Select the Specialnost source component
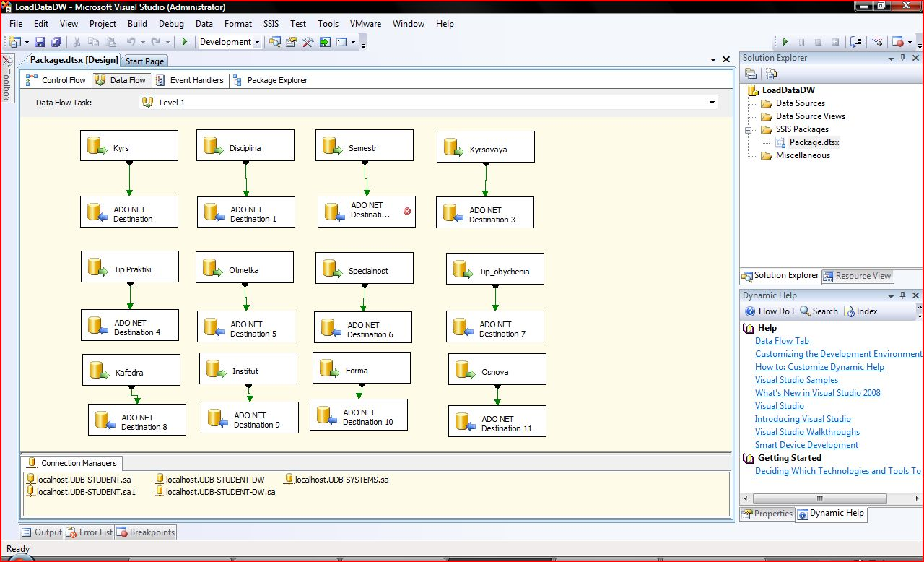The height and width of the screenshot is (562, 924). [x=365, y=268]
